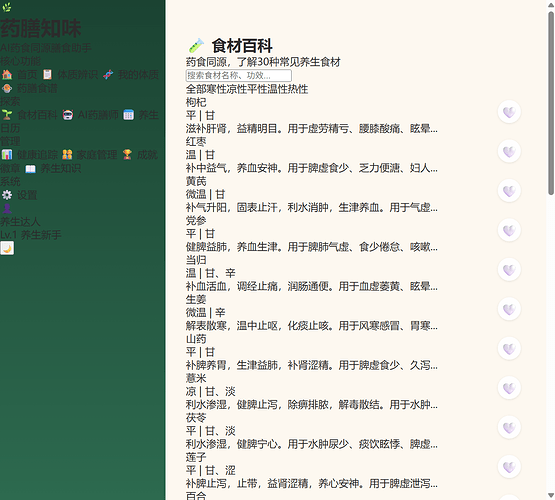Focus the 搜索食材名称、功效 search box
The width and height of the screenshot is (555, 500).
239,75
